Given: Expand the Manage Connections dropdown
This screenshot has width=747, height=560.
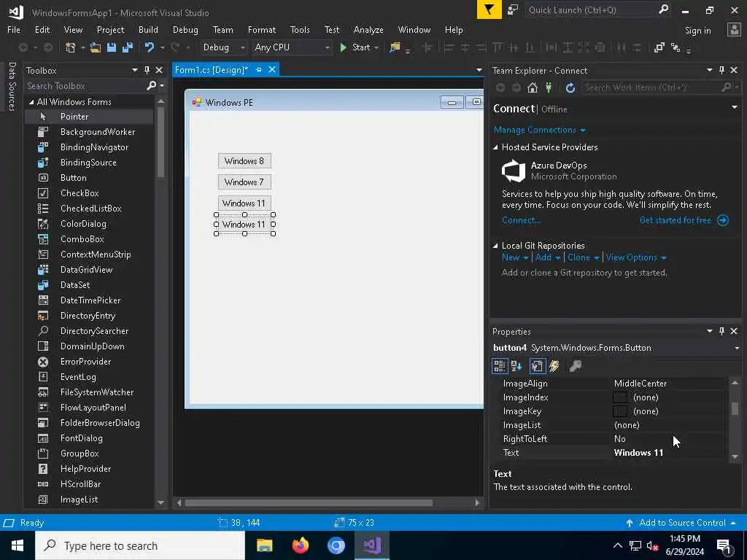Looking at the screenshot, I should [583, 130].
